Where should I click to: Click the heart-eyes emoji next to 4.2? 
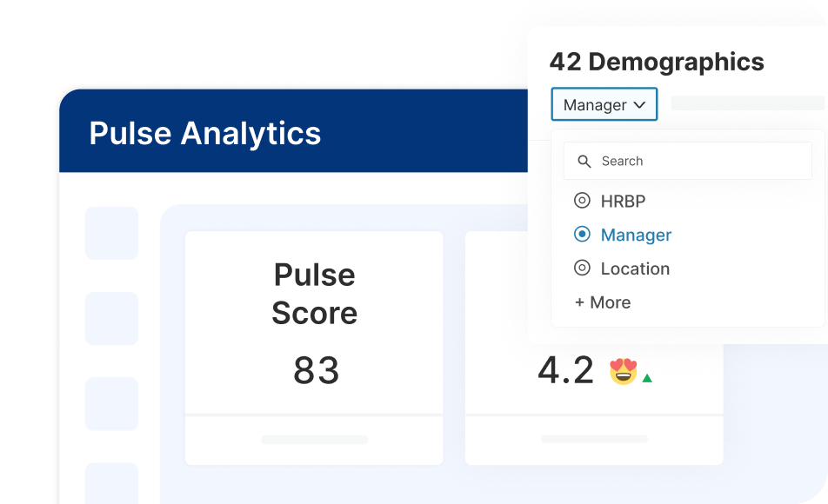pos(623,370)
